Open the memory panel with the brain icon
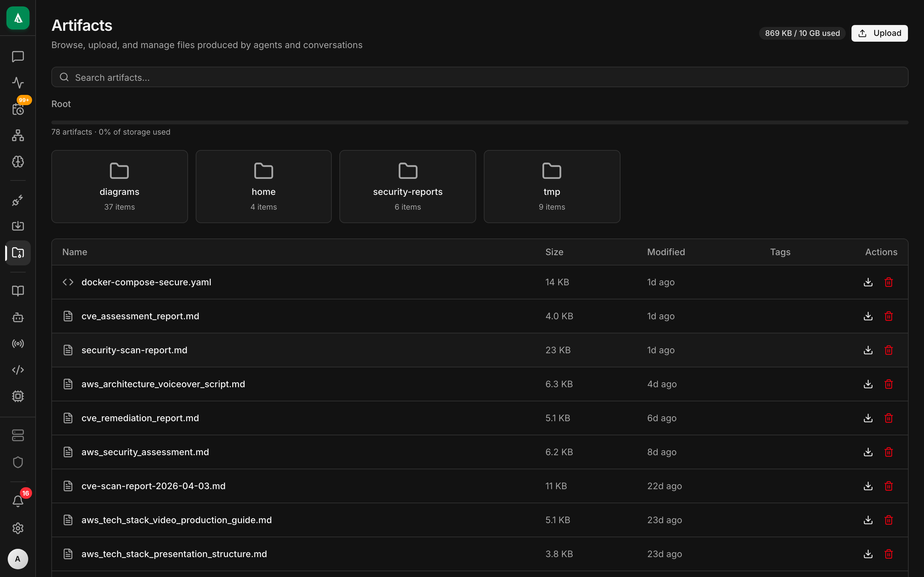Viewport: 924px width, 577px height. tap(18, 162)
